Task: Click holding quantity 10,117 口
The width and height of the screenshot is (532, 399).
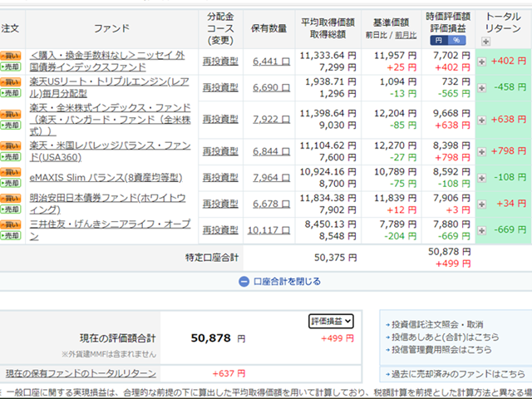Action: 267,229
